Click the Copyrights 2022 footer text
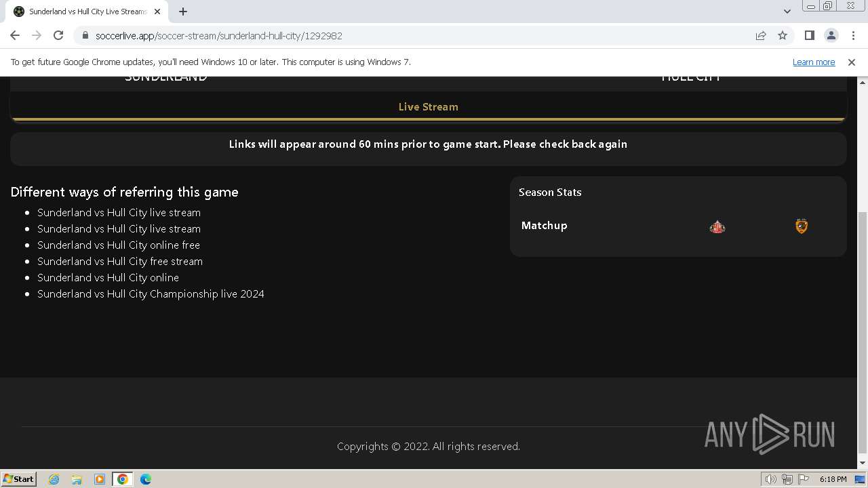The height and width of the screenshot is (488, 868). pyautogui.click(x=429, y=447)
